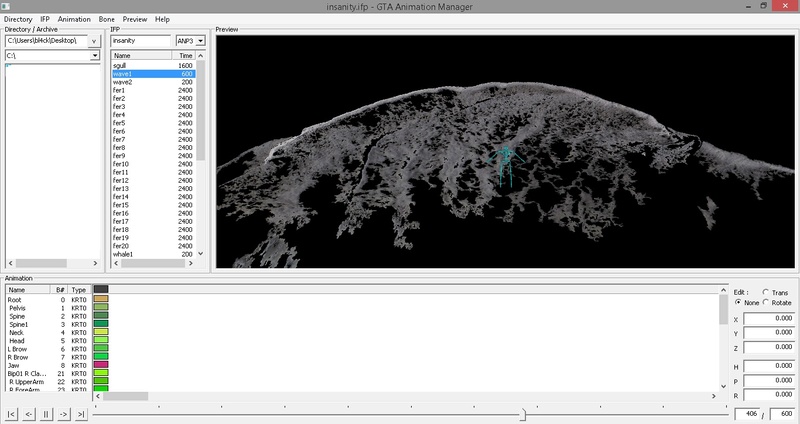
Task: Select the fer20 animation
Action: pyautogui.click(x=153, y=246)
